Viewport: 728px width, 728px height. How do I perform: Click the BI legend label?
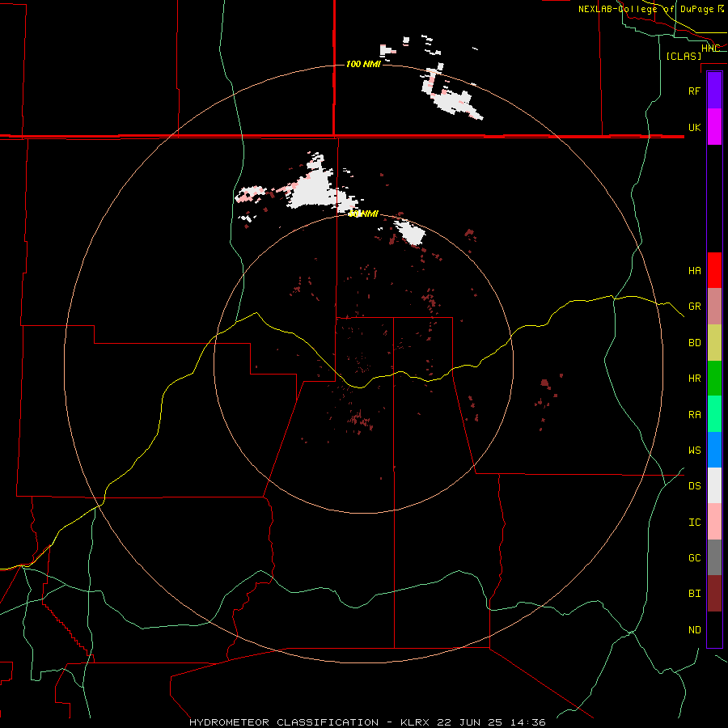[x=694, y=594]
